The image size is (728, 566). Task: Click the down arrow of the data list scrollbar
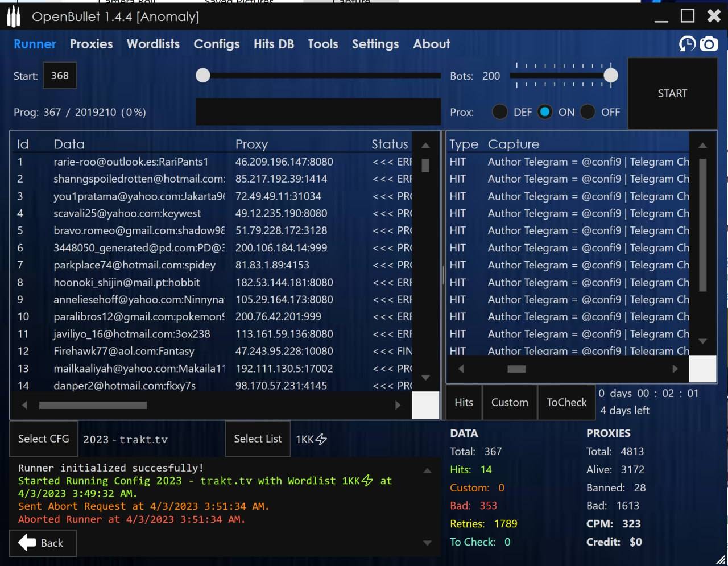tap(425, 378)
